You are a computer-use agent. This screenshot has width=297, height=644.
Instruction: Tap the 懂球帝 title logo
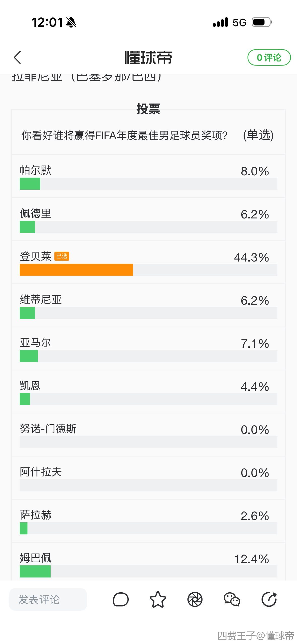(148, 57)
